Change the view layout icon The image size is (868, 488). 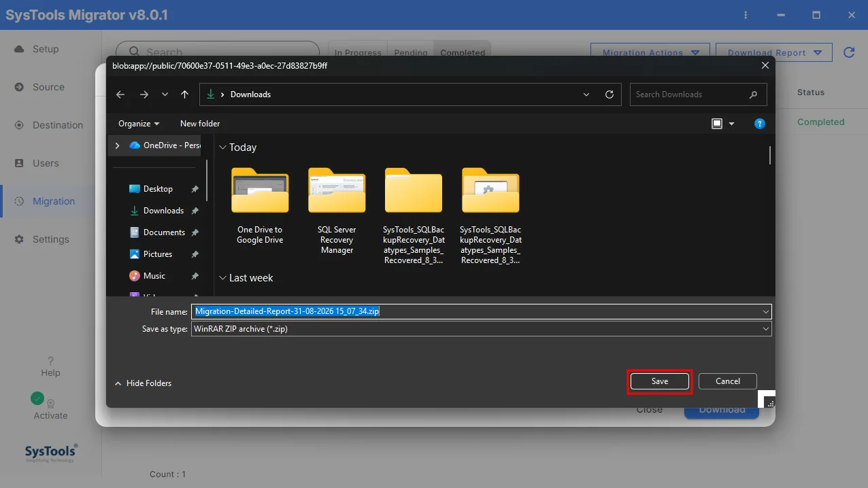[x=716, y=124]
